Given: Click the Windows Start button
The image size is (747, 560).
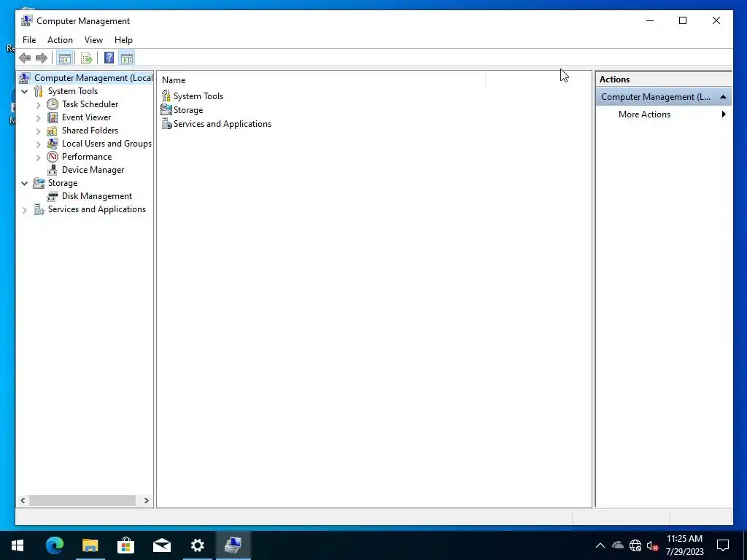Looking at the screenshot, I should (18, 545).
